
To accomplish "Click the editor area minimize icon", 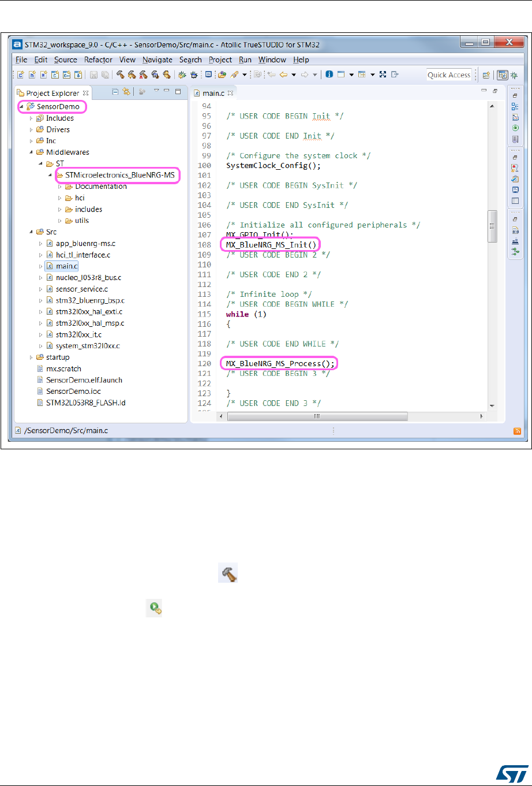I will (x=484, y=91).
